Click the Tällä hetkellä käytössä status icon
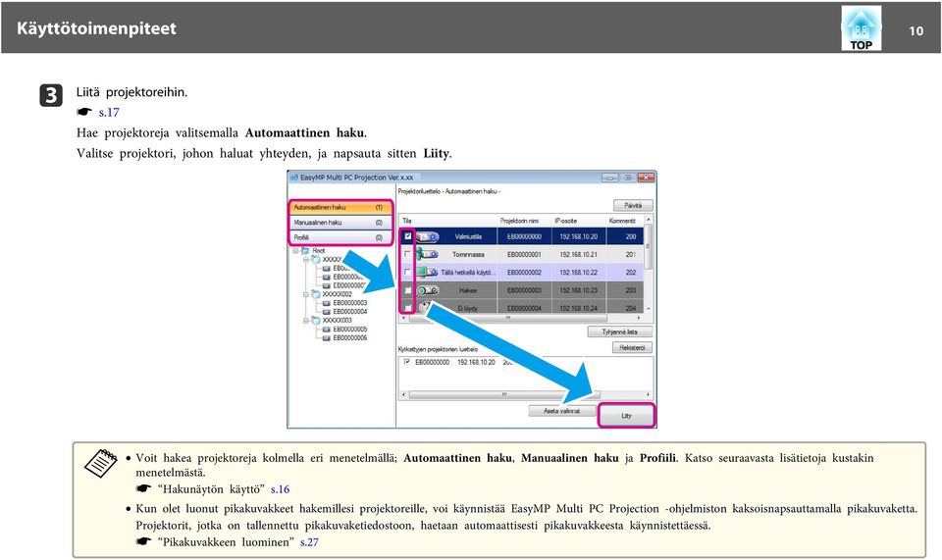 click(427, 273)
